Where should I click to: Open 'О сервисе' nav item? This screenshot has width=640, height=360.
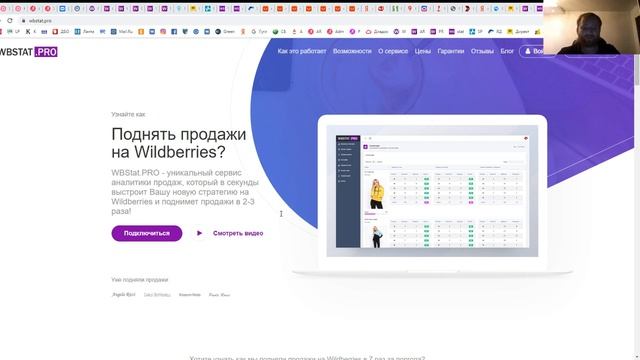(393, 51)
